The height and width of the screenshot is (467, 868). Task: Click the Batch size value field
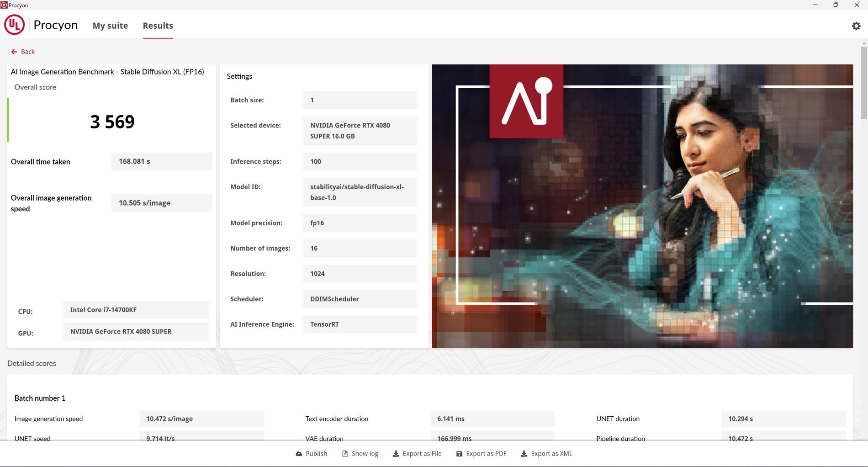pyautogui.click(x=360, y=100)
